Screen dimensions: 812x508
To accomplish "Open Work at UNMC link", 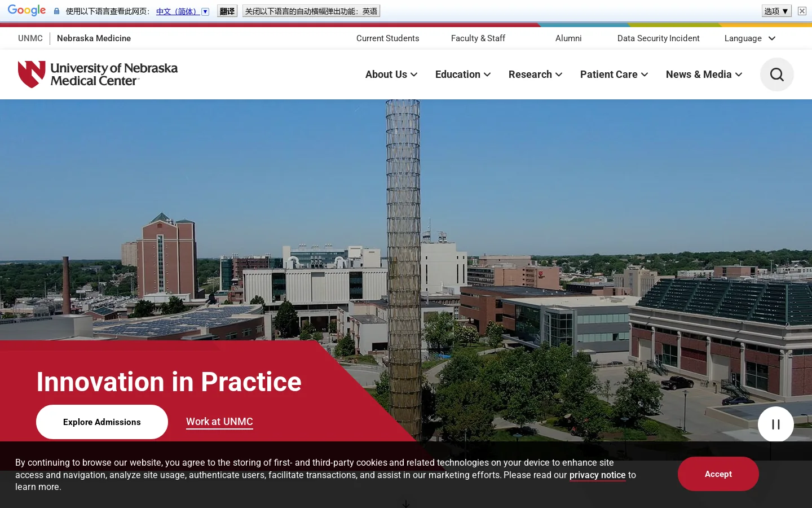I will [219, 422].
